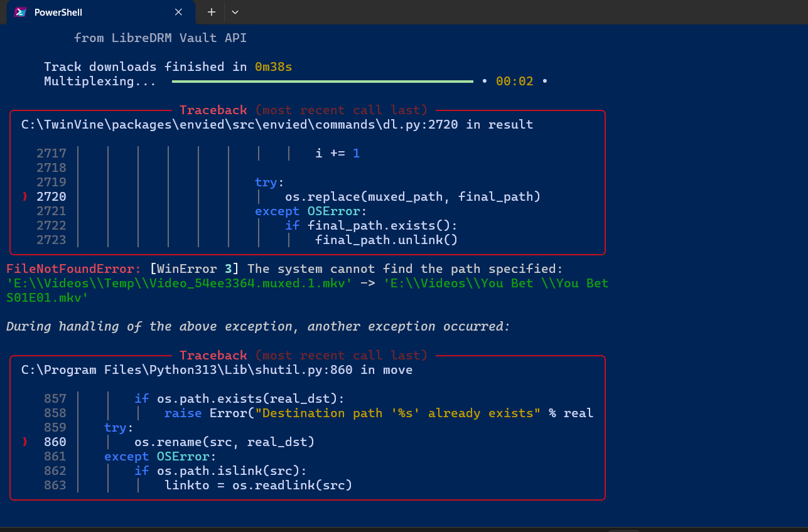Click the 'try:' on line 859
The width and height of the screenshot is (808, 532).
[119, 427]
